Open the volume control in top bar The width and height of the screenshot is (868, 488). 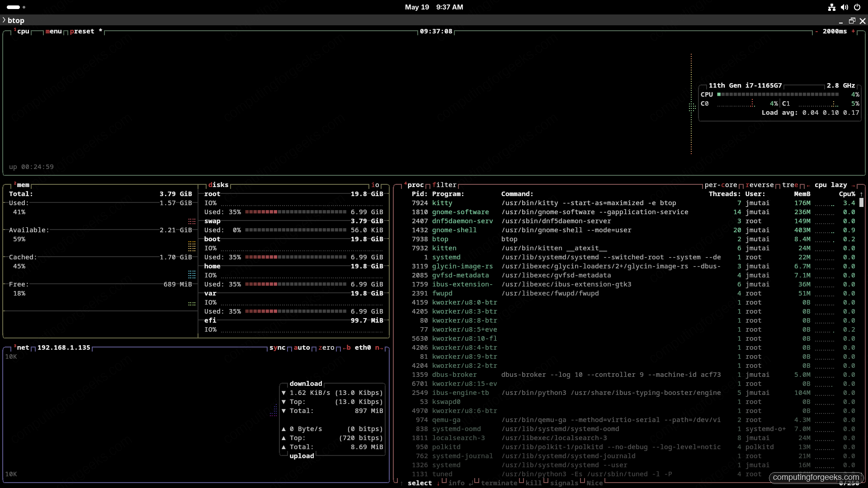pyautogui.click(x=844, y=7)
